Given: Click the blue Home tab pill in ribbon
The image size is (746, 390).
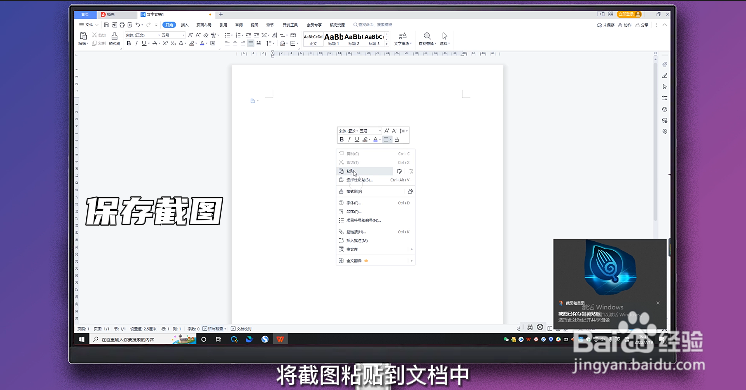Looking at the screenshot, I should 169,25.
